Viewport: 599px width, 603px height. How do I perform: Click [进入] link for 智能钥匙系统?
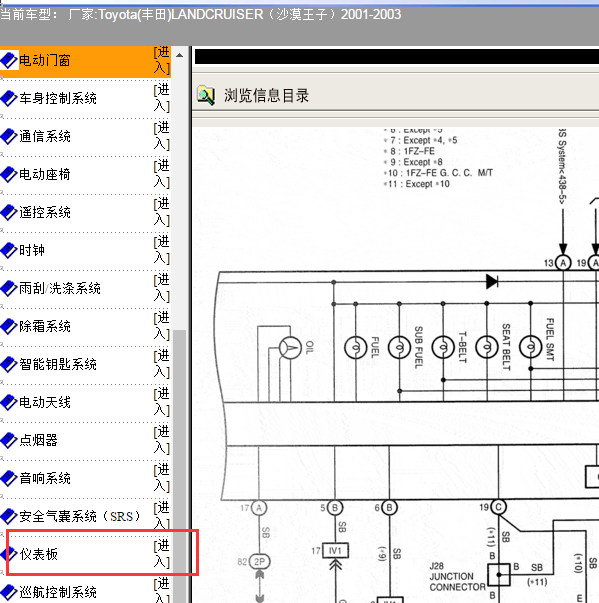[161, 365]
